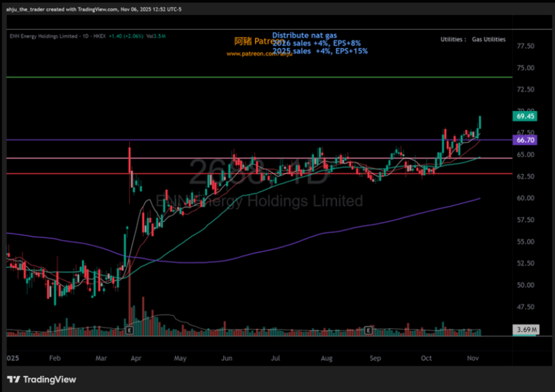
Task: Click the earnings 'E' marker near April
Action: click(x=129, y=330)
